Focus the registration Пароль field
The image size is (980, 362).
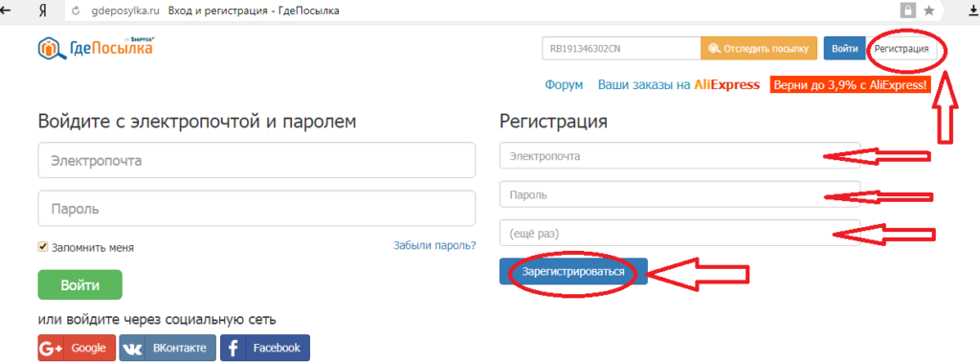[x=680, y=194]
